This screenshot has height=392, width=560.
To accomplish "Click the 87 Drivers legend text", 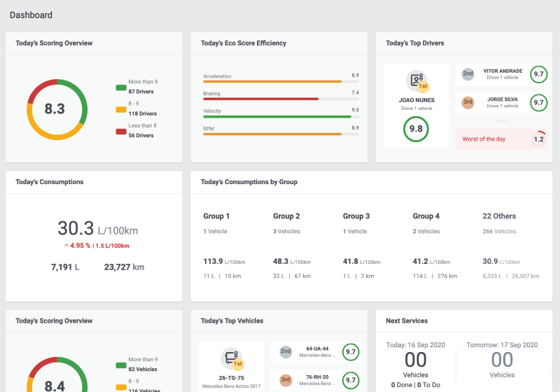I will point(141,92).
